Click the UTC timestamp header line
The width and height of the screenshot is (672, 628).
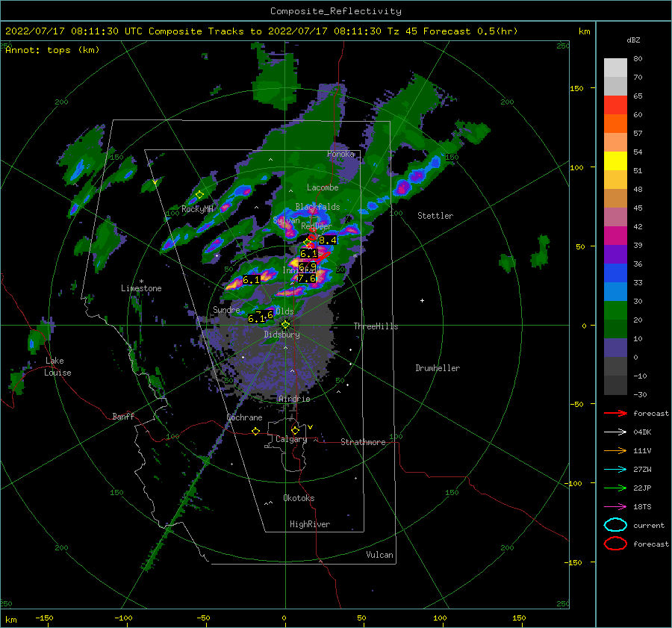[x=261, y=31]
